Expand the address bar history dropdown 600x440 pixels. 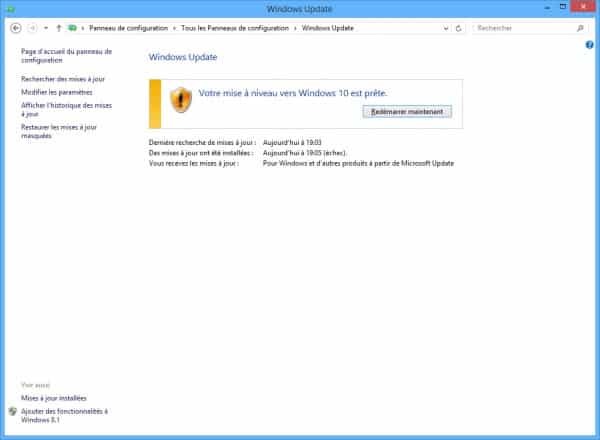(x=446, y=28)
